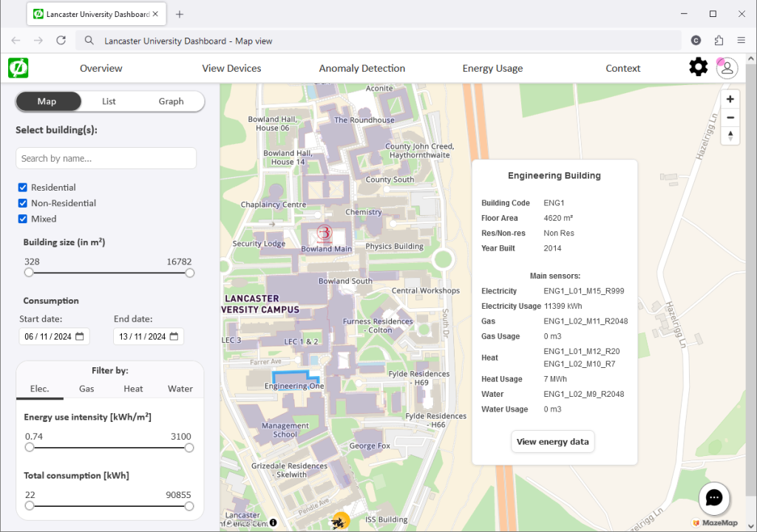Switch the view to Graph
Viewport: 757px width, 532px height.
(171, 101)
